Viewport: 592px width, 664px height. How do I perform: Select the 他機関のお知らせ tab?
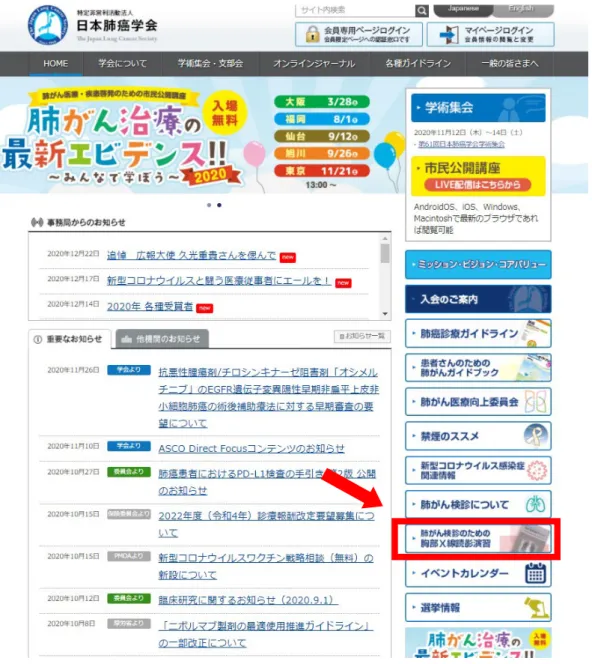[162, 339]
